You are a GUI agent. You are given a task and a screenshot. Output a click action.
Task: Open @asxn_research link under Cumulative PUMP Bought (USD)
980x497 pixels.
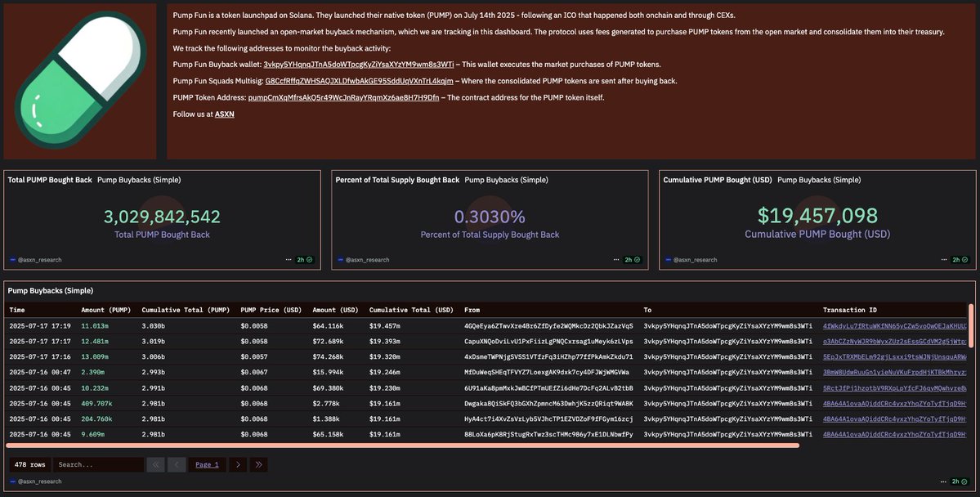(x=695, y=259)
